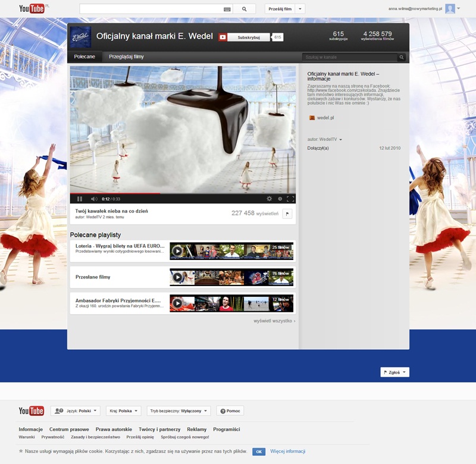Open the E. Wedel channel logo
476x464 pixels.
click(x=80, y=37)
